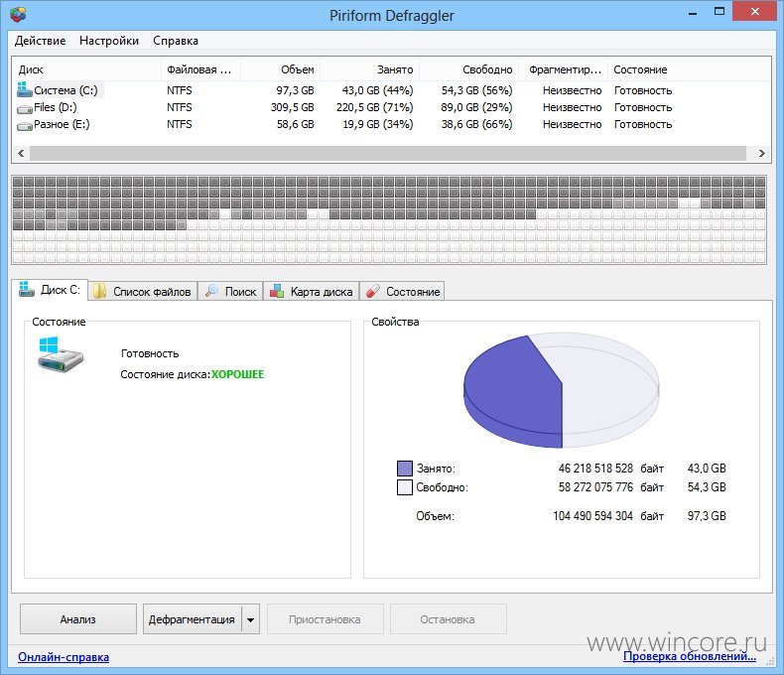The width and height of the screenshot is (784, 675).
Task: Click the drive icon on Диск C: tab
Action: [x=27, y=289]
